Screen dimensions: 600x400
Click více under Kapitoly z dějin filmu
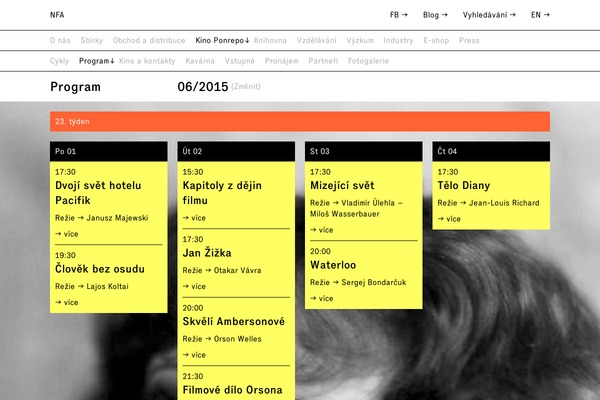click(194, 218)
